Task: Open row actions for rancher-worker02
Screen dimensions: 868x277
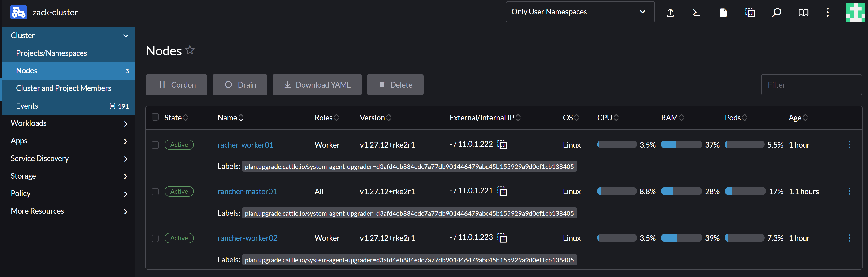Action: point(849,238)
